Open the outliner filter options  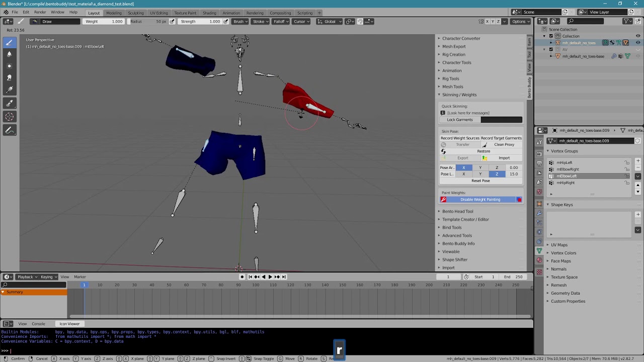point(627,21)
